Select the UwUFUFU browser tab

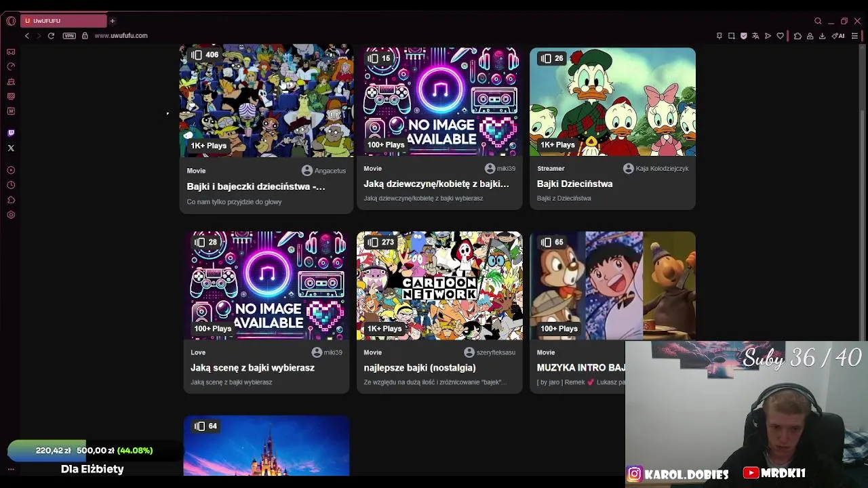(x=64, y=21)
